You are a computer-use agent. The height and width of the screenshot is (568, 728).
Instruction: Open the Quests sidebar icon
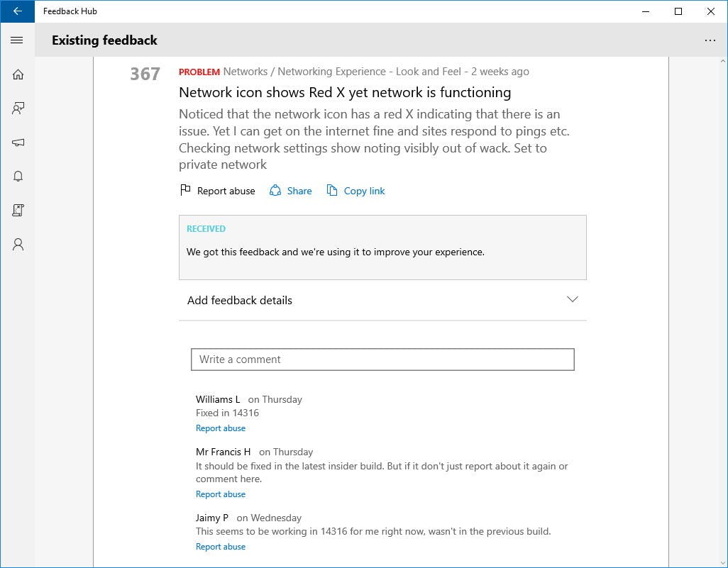pyautogui.click(x=18, y=210)
